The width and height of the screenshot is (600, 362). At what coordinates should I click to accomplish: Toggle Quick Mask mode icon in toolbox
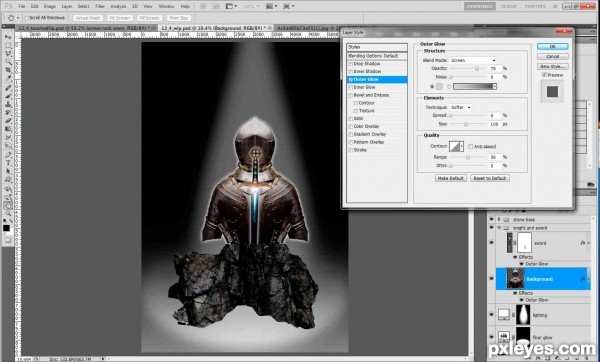tap(8, 240)
